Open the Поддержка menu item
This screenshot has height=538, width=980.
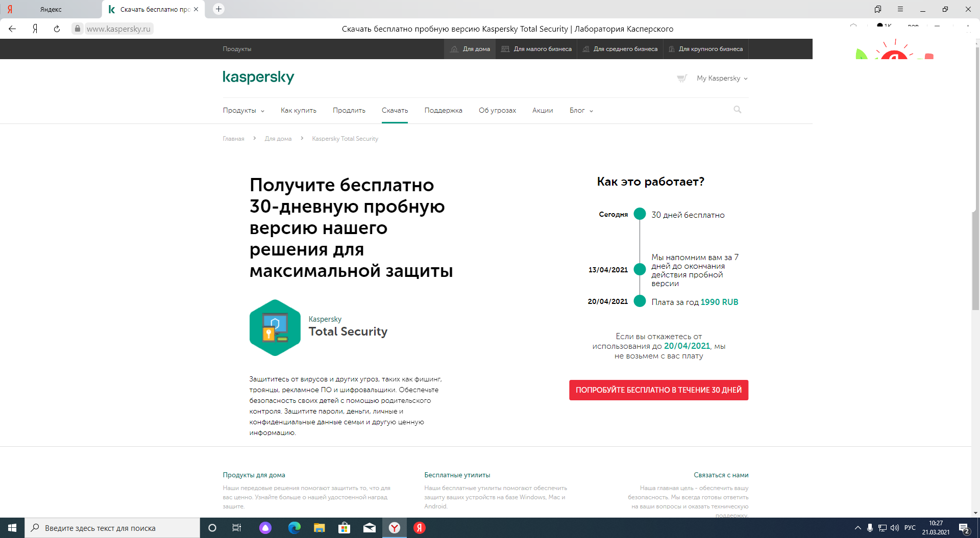(444, 111)
